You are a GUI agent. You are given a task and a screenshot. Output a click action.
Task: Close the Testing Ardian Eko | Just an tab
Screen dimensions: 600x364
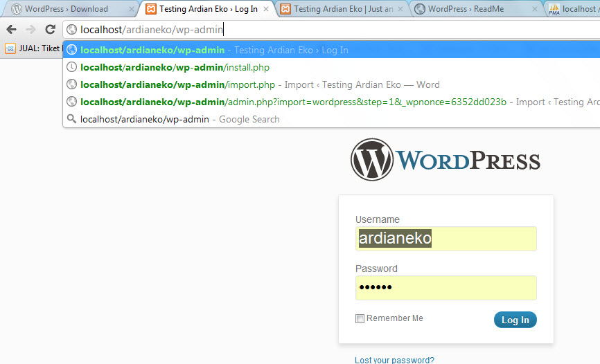coord(400,9)
